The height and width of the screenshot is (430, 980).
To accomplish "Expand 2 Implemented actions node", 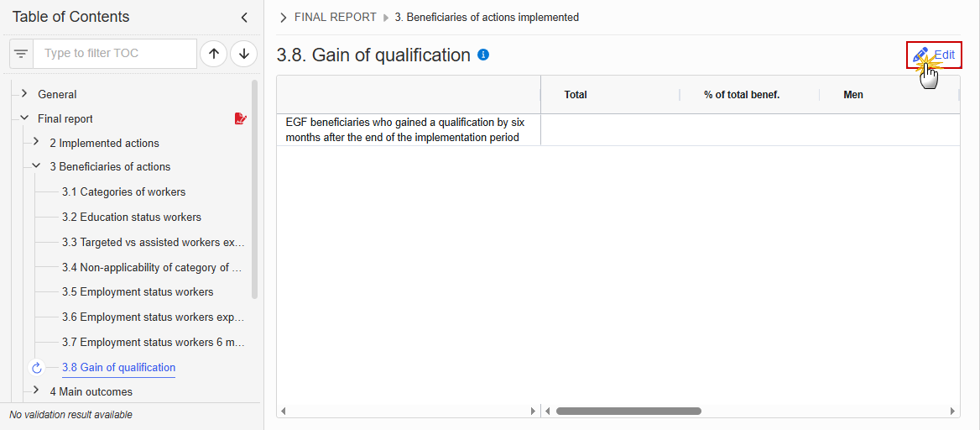I will click(36, 142).
